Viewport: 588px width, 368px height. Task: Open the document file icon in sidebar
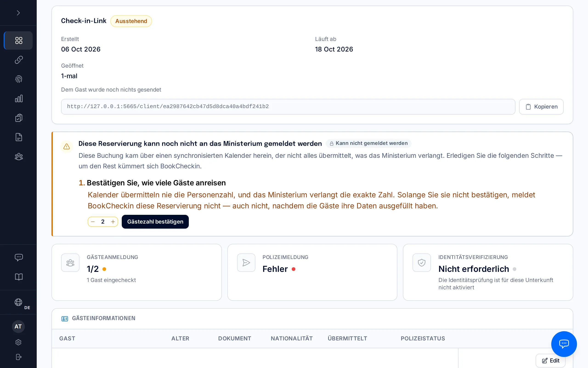(x=18, y=137)
